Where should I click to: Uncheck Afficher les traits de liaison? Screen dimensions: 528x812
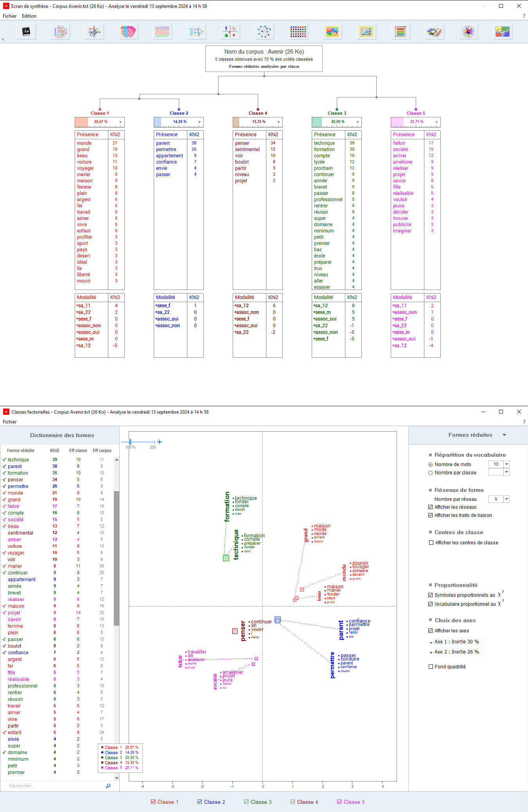point(431,515)
